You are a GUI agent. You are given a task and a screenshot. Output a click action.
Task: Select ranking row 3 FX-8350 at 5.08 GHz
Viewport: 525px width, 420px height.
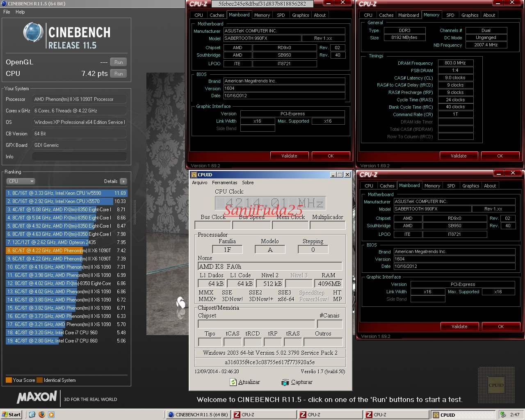click(x=66, y=210)
